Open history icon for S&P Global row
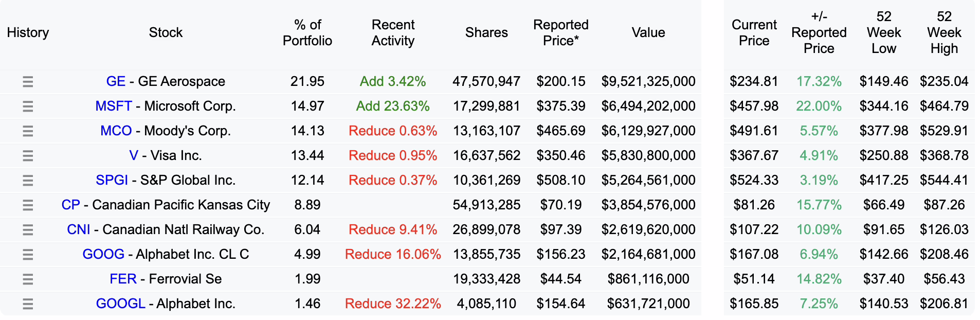 pyautogui.click(x=28, y=181)
